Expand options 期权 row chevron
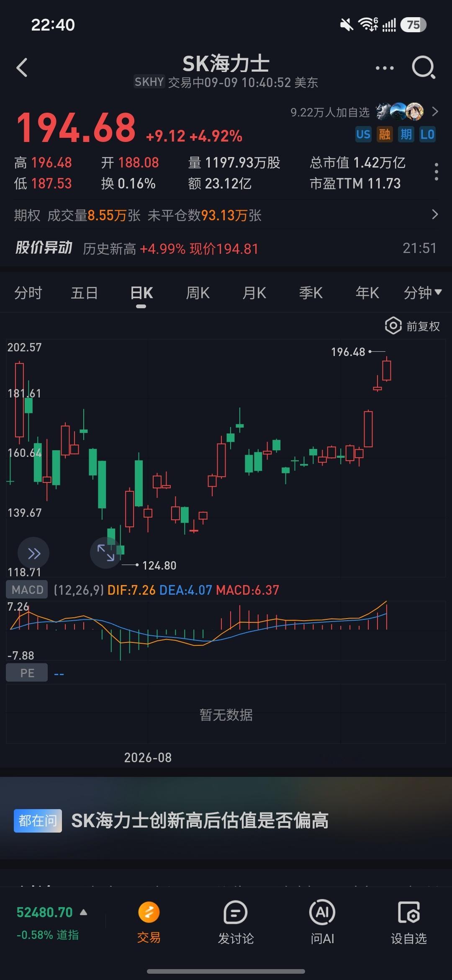Image resolution: width=452 pixels, height=980 pixels. 435,214
